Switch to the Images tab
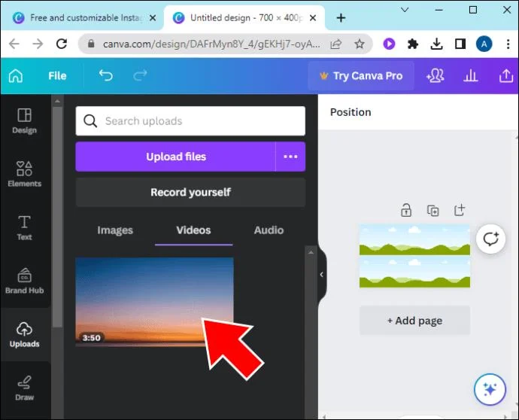This screenshot has height=420, width=519. click(115, 230)
